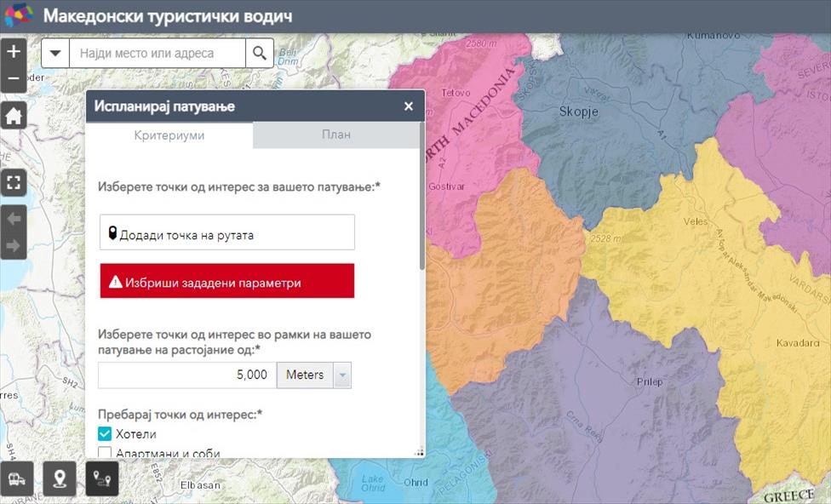This screenshot has height=504, width=831.
Task: Close the Испланирај патување panel
Action: 408,106
